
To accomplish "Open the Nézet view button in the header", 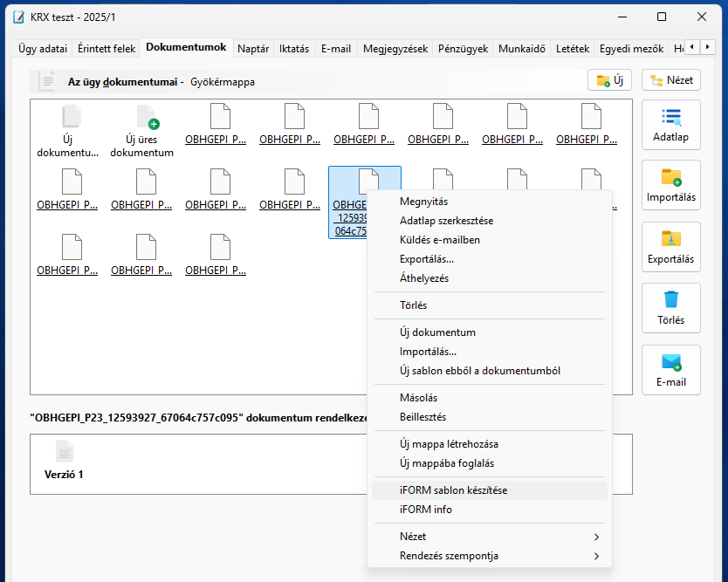I will coord(671,80).
